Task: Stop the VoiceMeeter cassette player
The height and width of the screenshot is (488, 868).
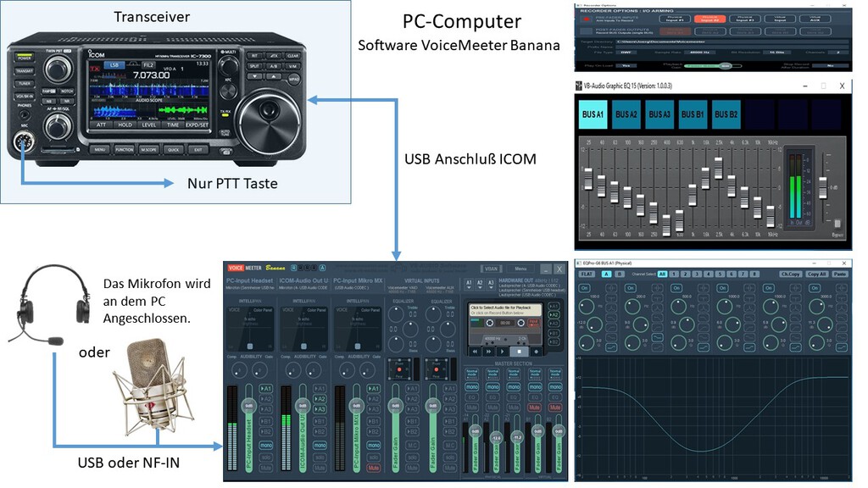Action: tap(520, 352)
